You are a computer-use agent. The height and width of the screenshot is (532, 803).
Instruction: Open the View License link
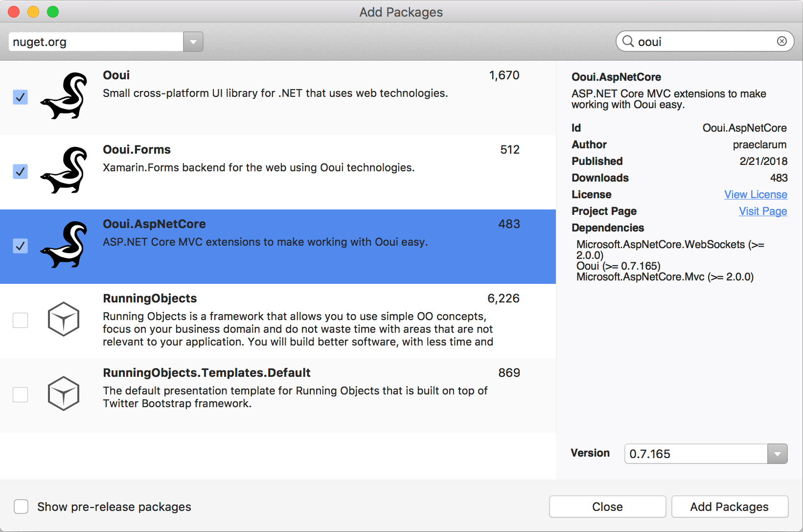pos(756,194)
